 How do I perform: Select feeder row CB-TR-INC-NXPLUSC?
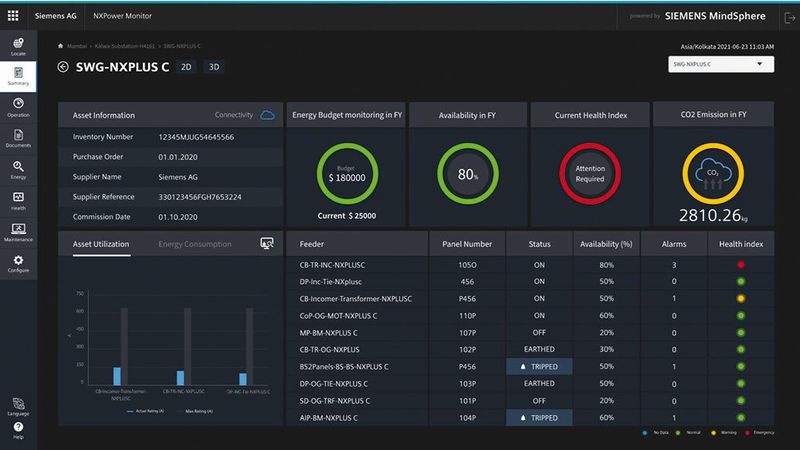[530, 265]
